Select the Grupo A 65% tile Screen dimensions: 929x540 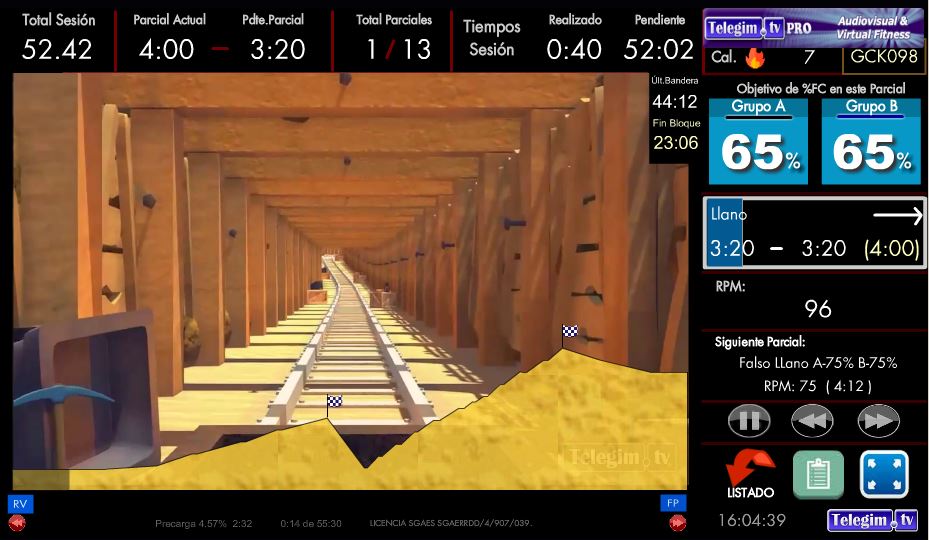click(x=758, y=142)
